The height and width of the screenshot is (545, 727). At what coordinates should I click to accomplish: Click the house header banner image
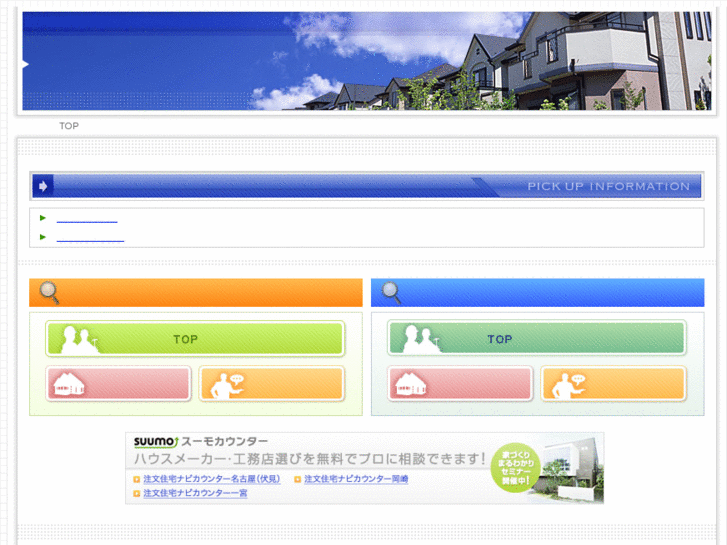pos(367,61)
